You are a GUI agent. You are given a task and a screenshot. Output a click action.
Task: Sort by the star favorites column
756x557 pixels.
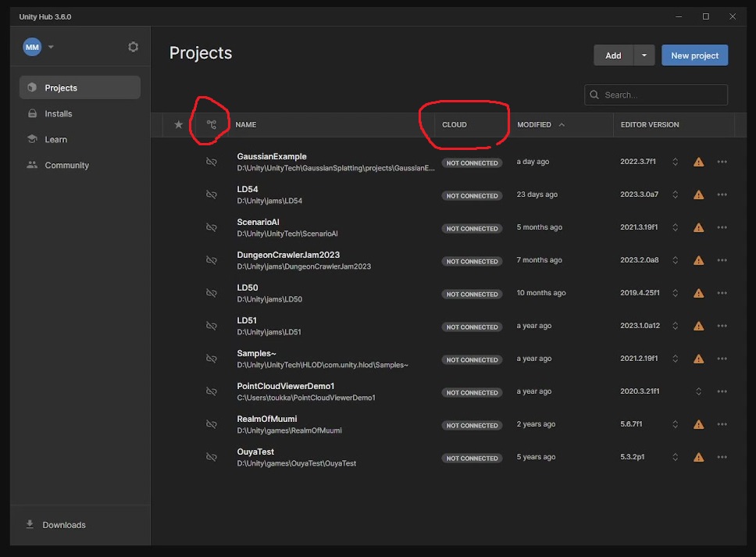pos(178,124)
